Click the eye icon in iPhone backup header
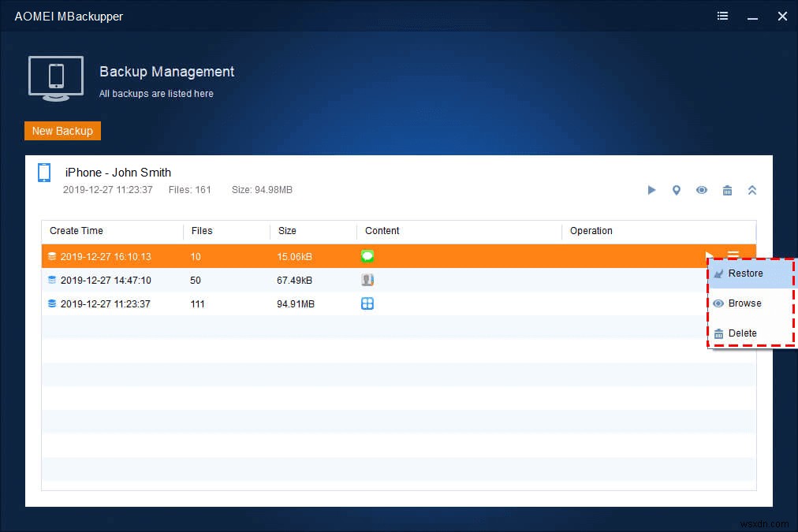798x532 pixels. tap(701, 190)
